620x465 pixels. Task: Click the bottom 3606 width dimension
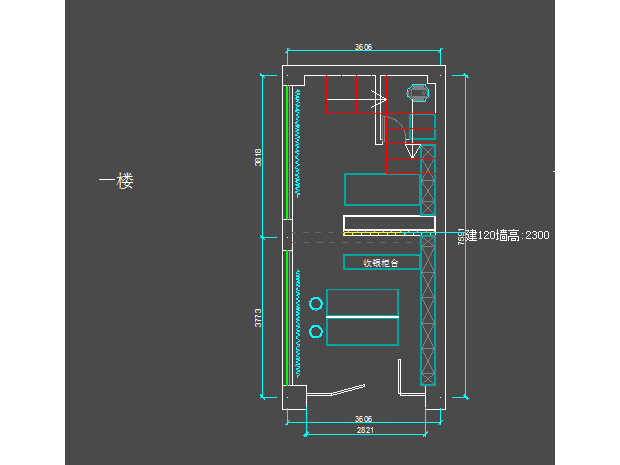(x=363, y=419)
